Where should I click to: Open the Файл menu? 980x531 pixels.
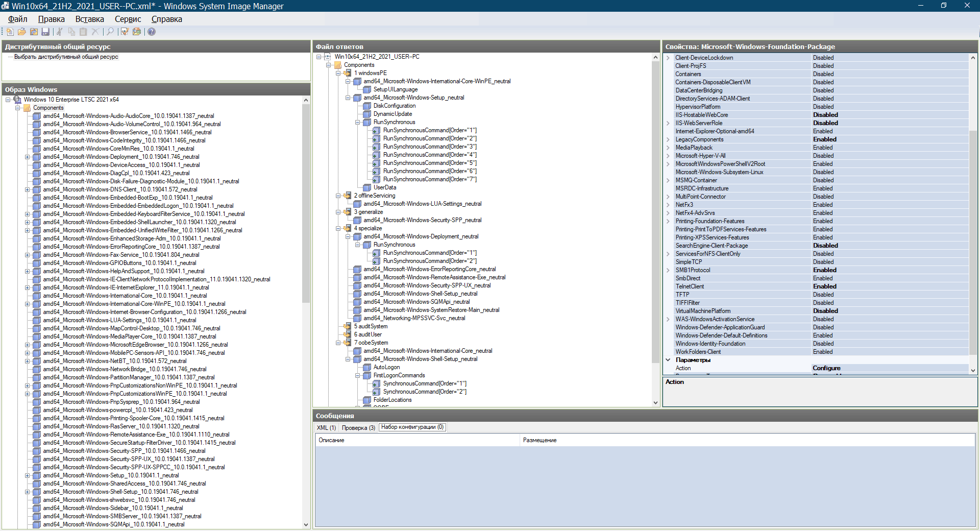18,19
